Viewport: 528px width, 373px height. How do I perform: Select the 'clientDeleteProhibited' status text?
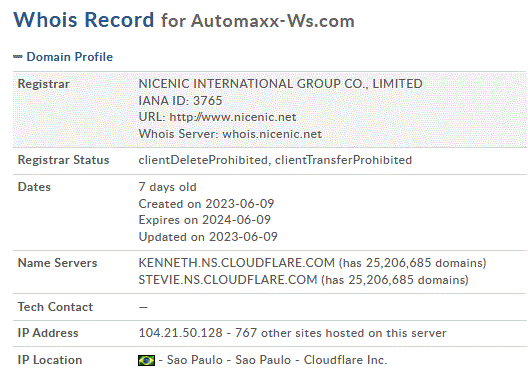point(203,160)
